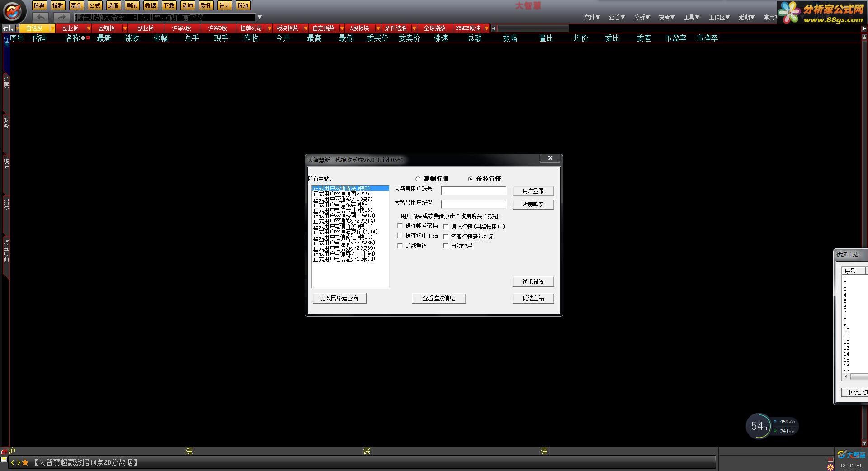Switch to the 自选股 tab
Viewport: 868px width, 471px height.
34,28
